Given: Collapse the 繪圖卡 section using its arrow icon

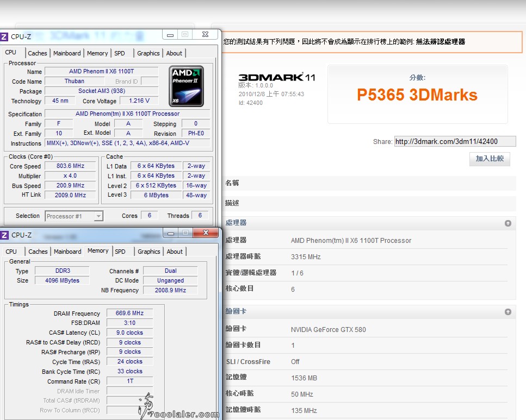Looking at the screenshot, I should click(x=508, y=312).
